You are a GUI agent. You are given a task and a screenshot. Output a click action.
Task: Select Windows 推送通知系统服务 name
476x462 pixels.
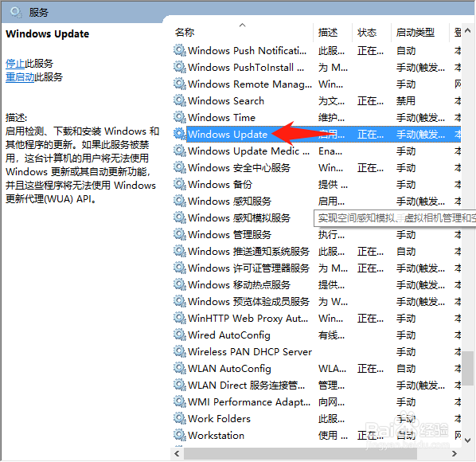click(x=248, y=251)
